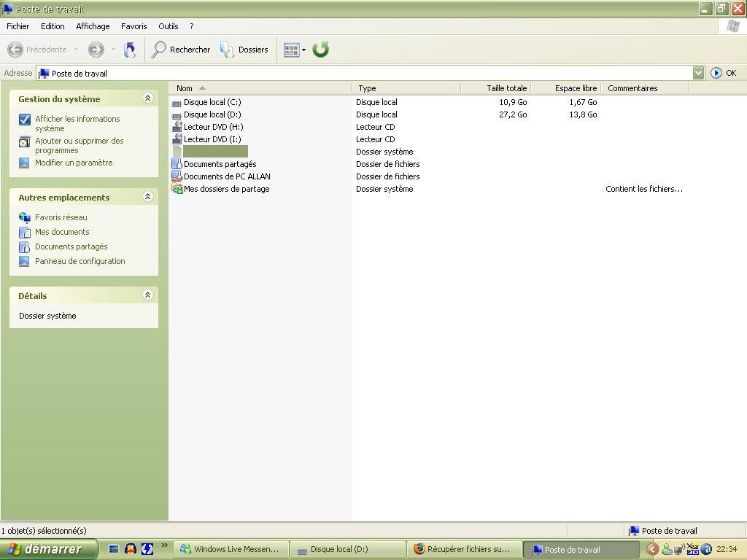Open Panneau de configuration link
747x560 pixels.
(80, 261)
